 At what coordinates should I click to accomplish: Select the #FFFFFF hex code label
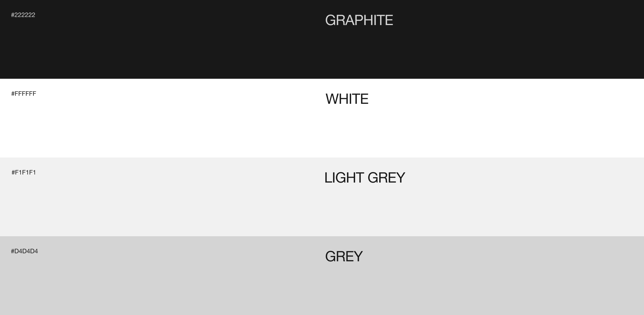point(24,94)
